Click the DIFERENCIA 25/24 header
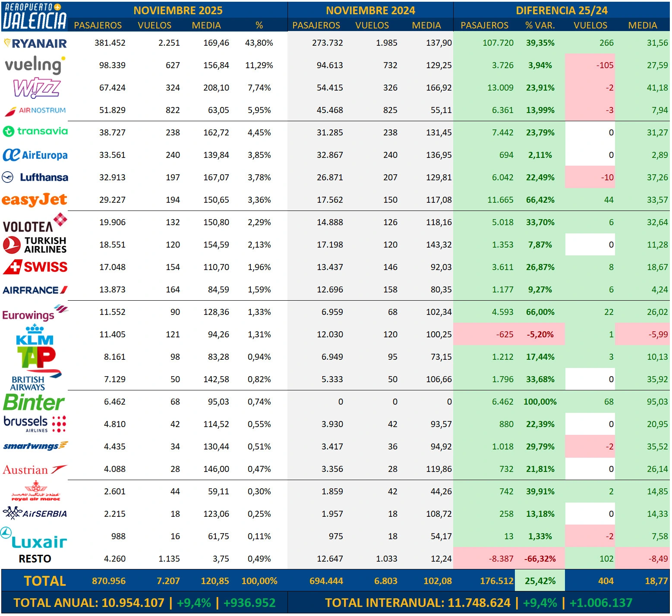The width and height of the screenshot is (672, 616). [562, 10]
